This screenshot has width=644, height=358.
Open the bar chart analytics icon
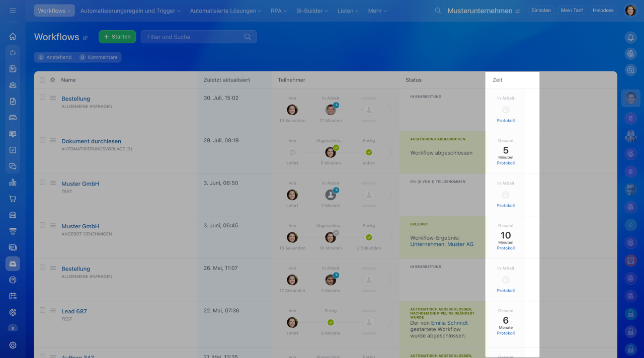pos(13,183)
